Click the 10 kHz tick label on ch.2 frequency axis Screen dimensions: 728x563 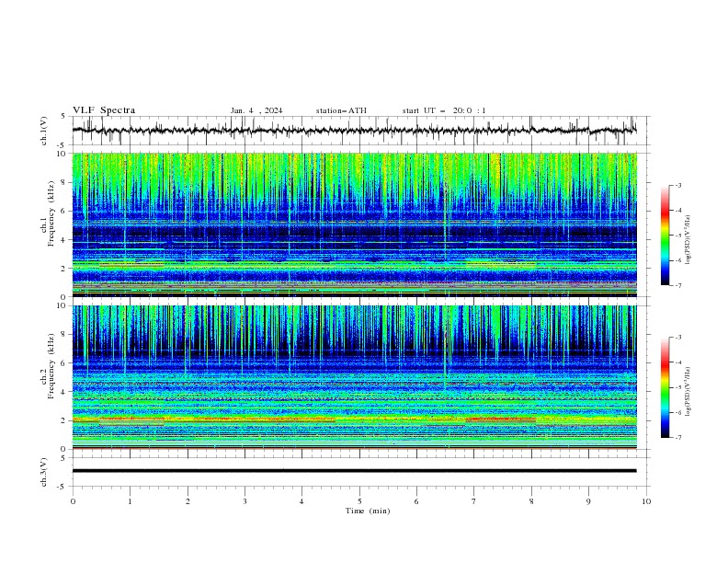63,305
